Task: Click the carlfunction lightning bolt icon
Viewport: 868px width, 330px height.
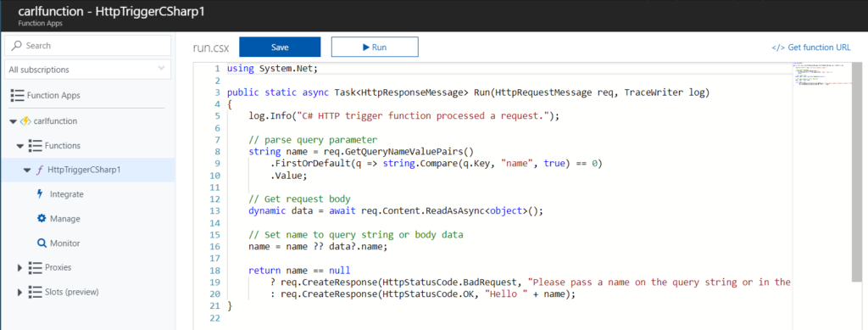Action: 25,120
